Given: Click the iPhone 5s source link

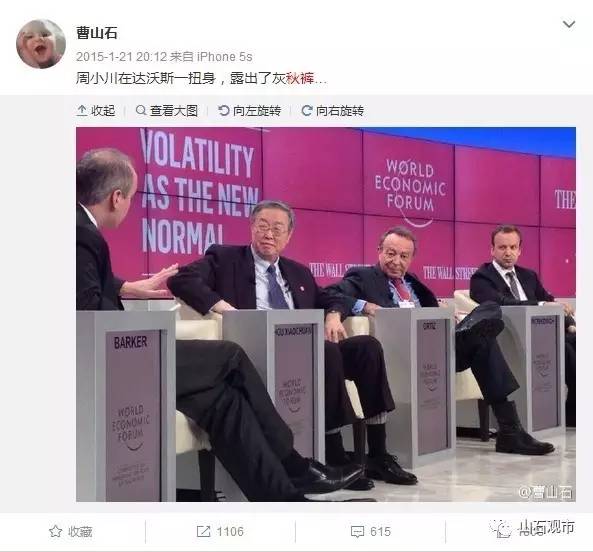Looking at the screenshot, I should (224, 57).
